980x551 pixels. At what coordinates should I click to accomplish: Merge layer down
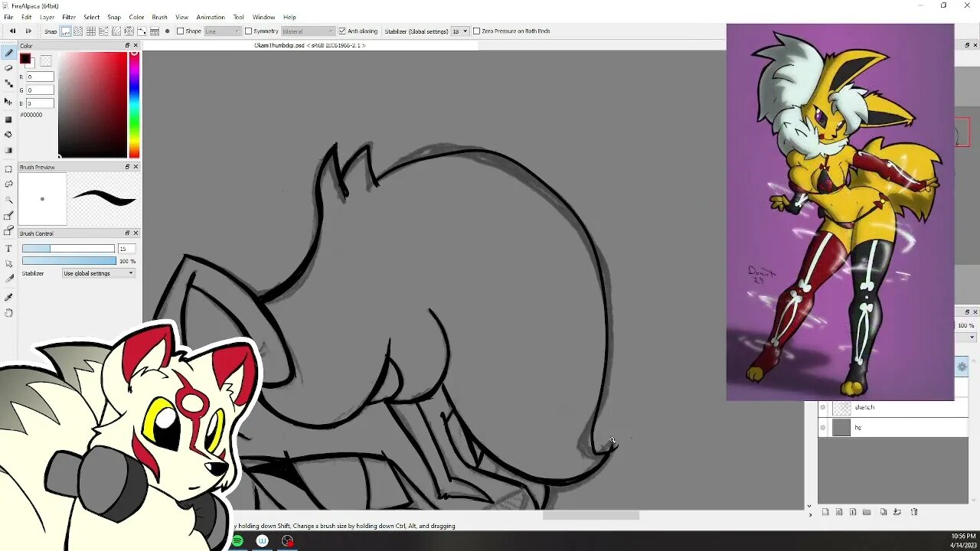[897, 512]
